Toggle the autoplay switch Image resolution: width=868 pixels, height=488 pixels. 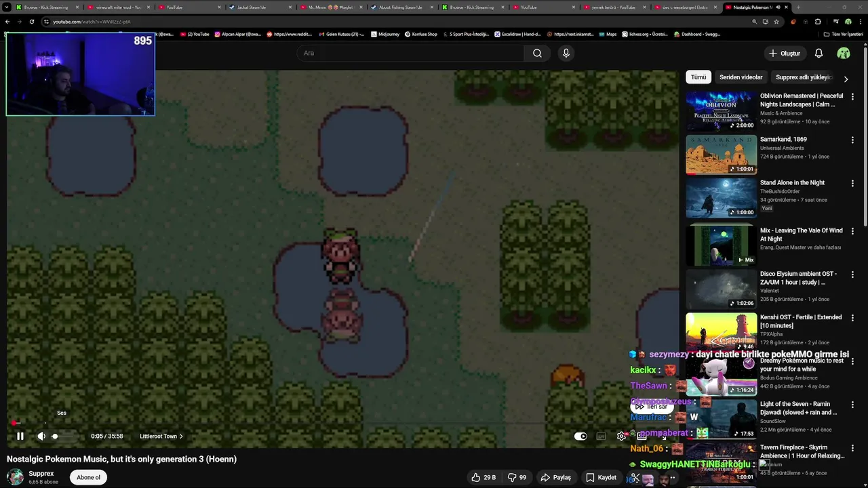580,436
